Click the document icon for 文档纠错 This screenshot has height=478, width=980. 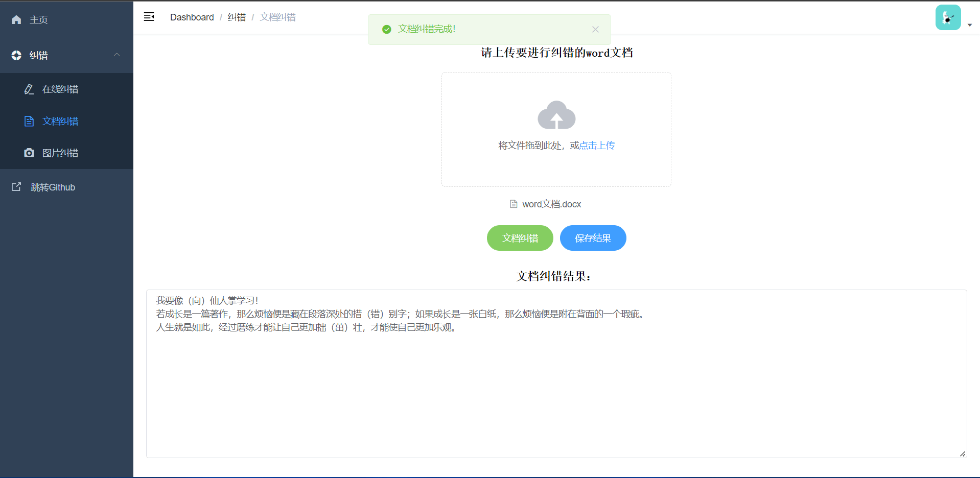[x=29, y=121]
